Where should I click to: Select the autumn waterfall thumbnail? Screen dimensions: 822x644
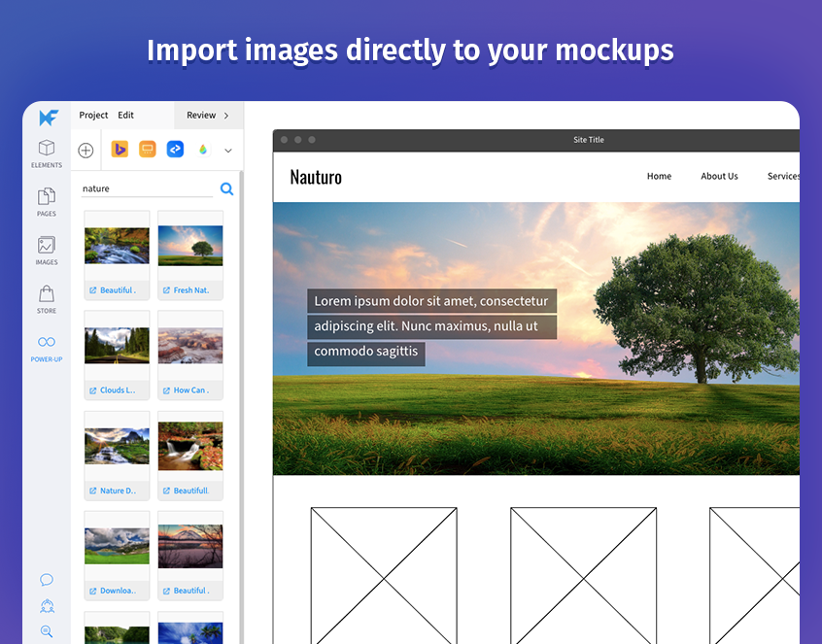[x=190, y=446]
